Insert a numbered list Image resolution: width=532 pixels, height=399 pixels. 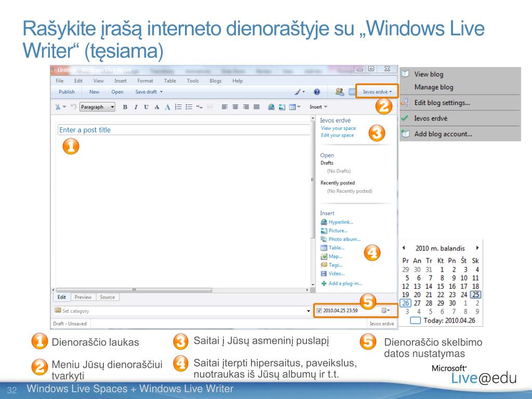coord(178,107)
